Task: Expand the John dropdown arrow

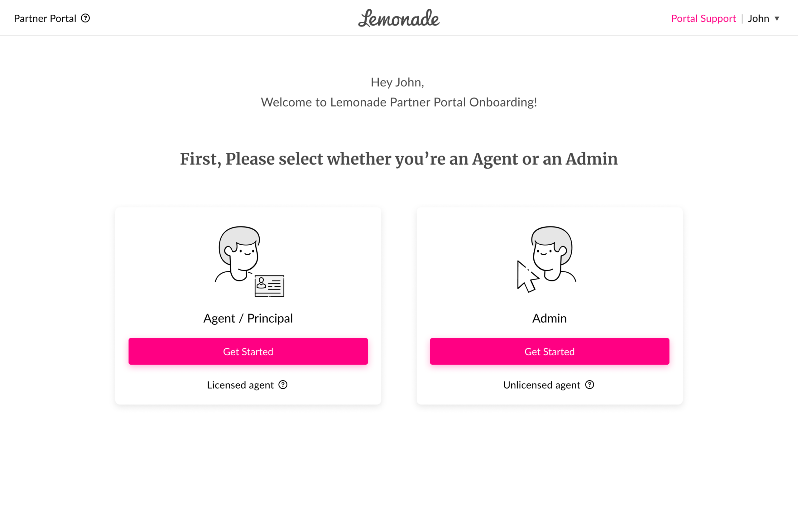Action: coord(777,19)
